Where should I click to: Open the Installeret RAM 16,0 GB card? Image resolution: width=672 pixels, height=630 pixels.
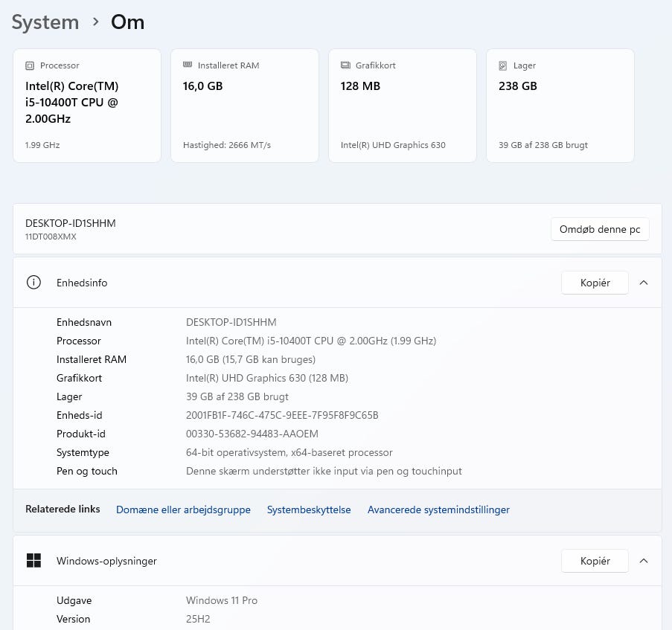(x=245, y=106)
